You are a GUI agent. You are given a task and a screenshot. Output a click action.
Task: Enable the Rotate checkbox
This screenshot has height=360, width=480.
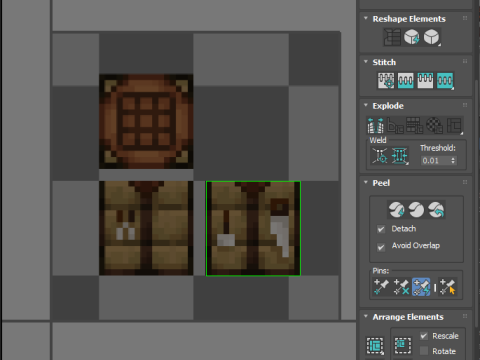(424, 351)
